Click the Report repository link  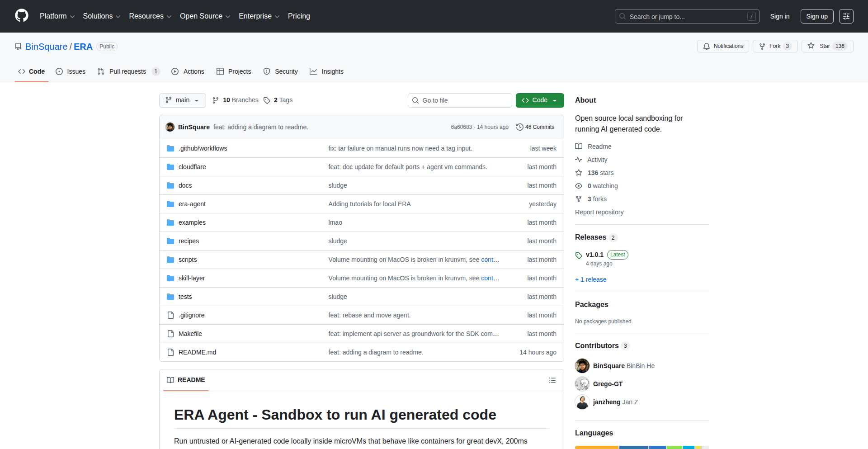(599, 212)
